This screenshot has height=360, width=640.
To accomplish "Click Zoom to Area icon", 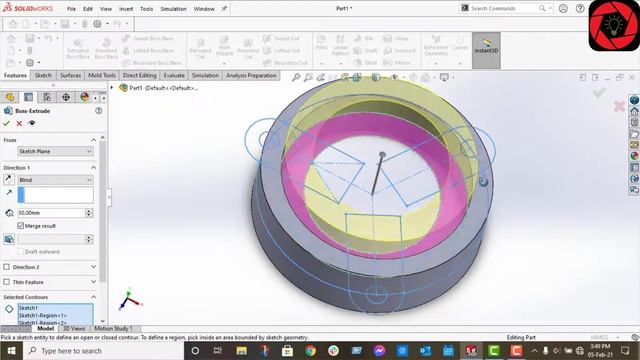I will coord(309,77).
